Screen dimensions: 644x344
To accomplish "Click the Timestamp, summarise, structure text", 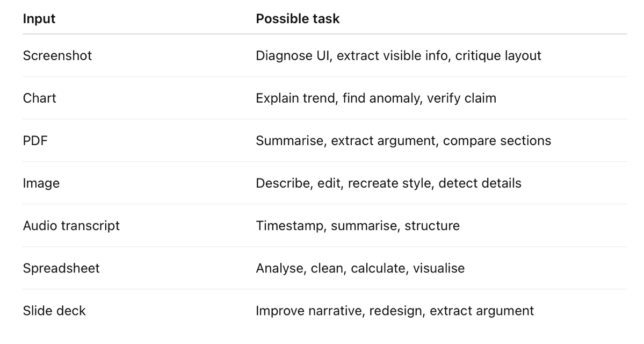I will pos(358,226).
